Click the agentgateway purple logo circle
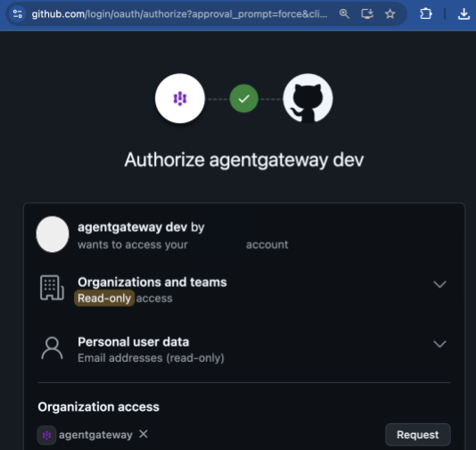 (180, 98)
